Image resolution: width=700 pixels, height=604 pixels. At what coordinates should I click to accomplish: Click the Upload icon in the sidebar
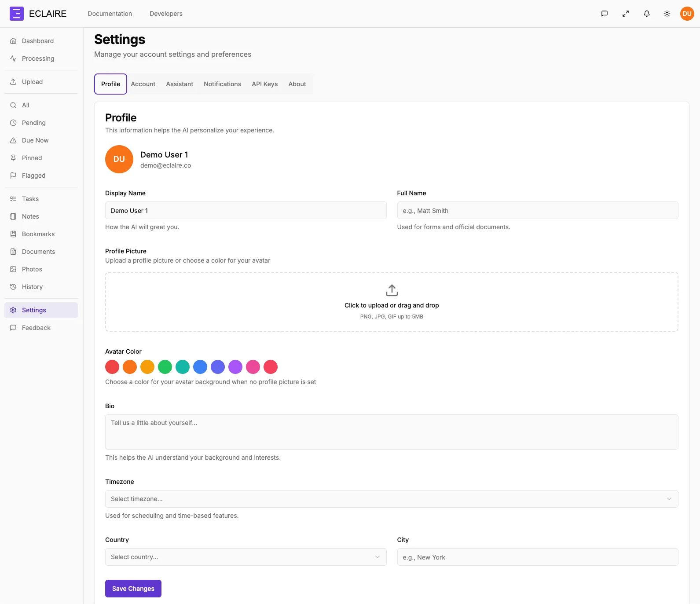point(13,82)
